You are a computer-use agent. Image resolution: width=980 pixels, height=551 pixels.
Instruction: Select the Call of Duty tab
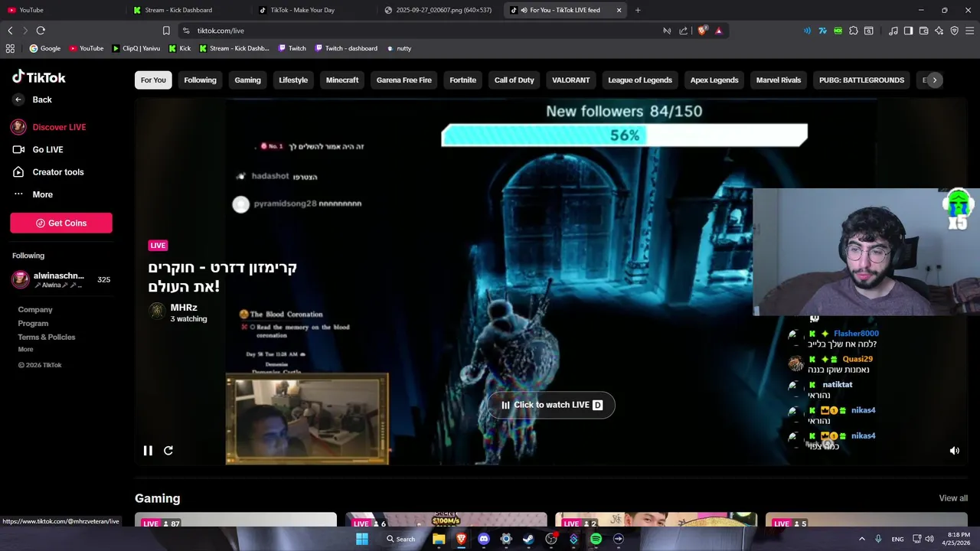tap(514, 80)
